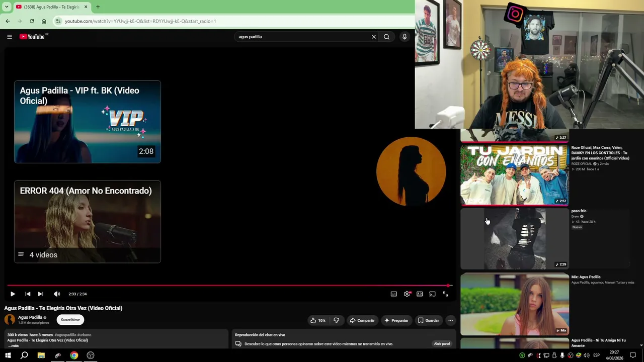
Task: Expand the description with ...más
Action: [13, 345]
